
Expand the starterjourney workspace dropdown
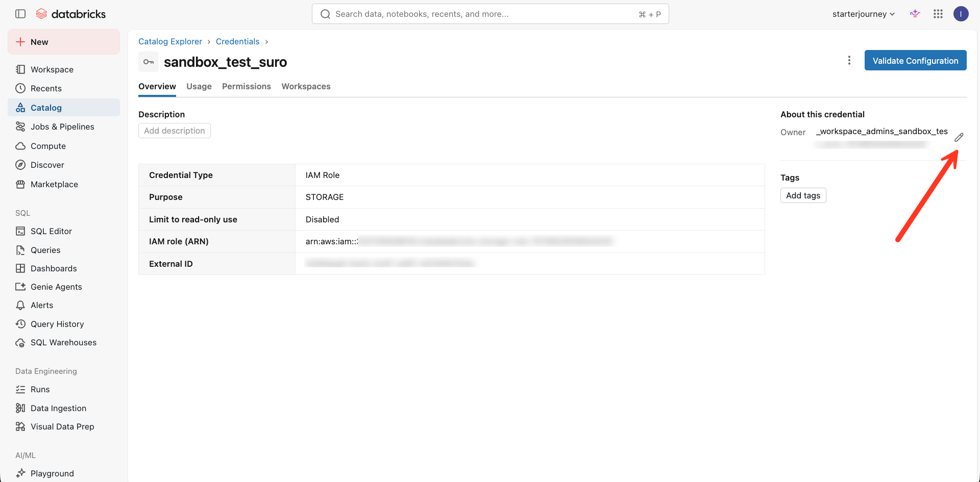(864, 14)
